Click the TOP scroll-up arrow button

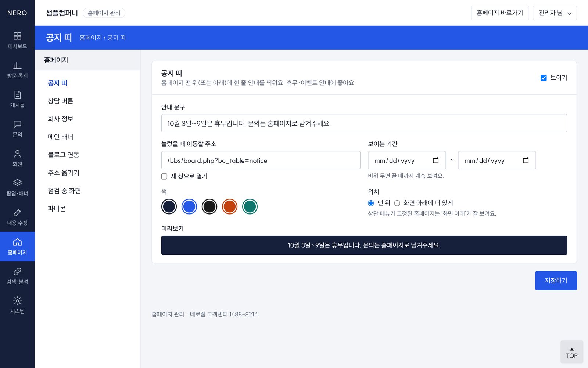click(572, 352)
